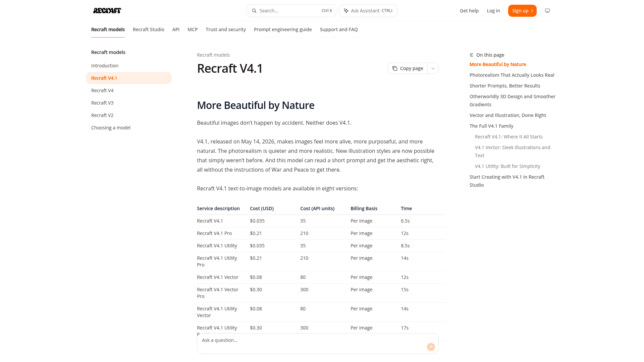Open the MCP tab
The image size is (644, 362).
click(193, 29)
